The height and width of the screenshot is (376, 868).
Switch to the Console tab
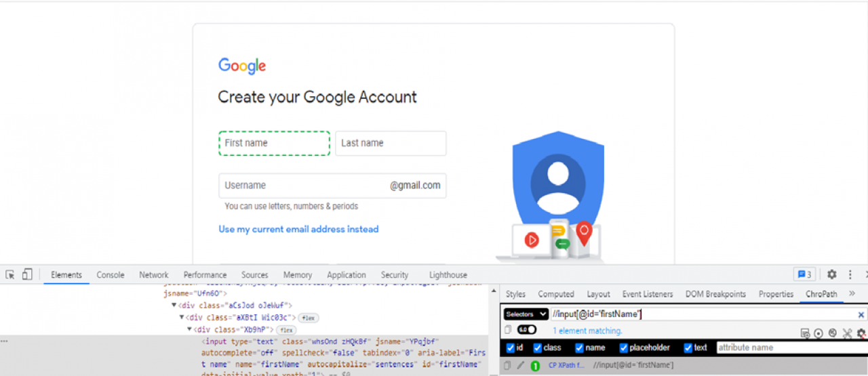[111, 275]
